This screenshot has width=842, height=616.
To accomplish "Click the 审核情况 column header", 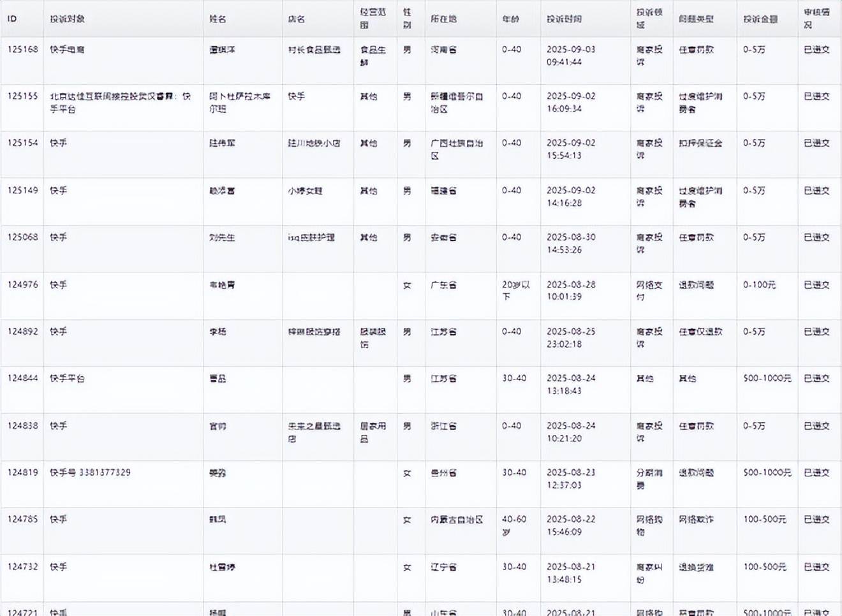I will tap(816, 18).
